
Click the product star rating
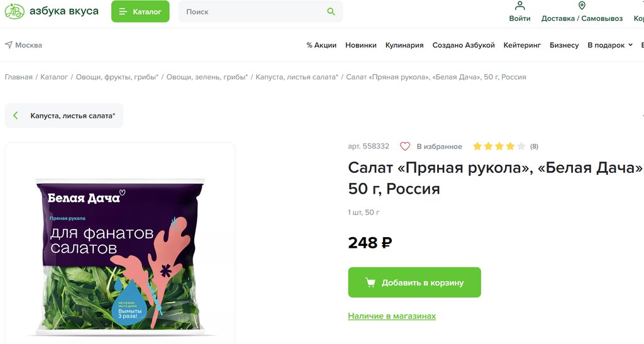click(x=498, y=147)
